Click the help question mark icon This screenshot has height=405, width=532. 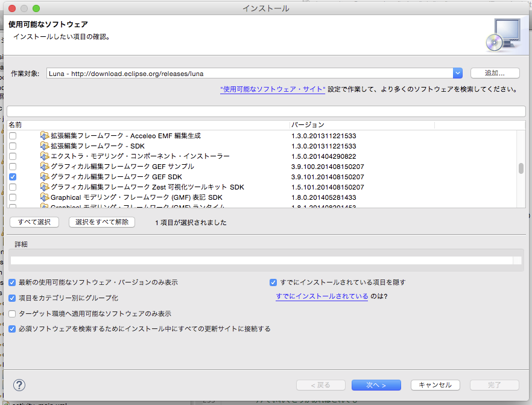click(18, 385)
